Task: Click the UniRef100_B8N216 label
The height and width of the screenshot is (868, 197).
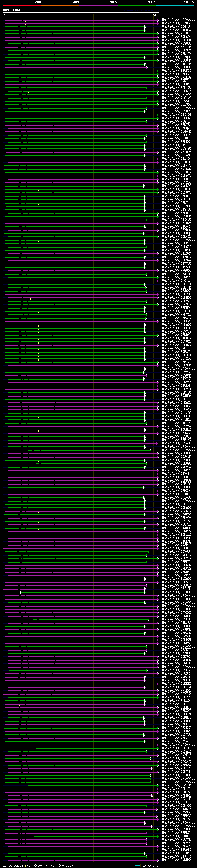Action: pyautogui.click(x=177, y=382)
